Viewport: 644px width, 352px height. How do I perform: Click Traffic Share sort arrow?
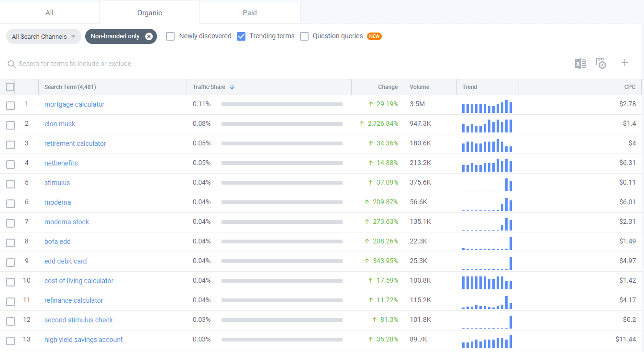232,87
